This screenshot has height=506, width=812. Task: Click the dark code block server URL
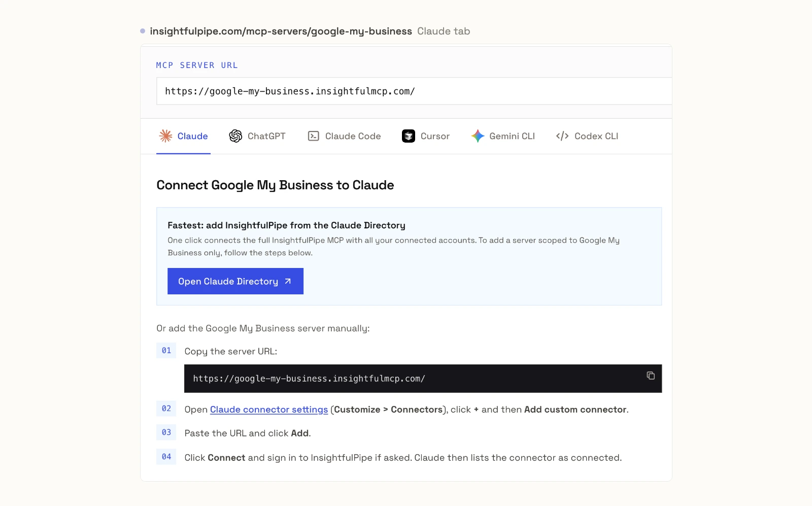(x=423, y=379)
